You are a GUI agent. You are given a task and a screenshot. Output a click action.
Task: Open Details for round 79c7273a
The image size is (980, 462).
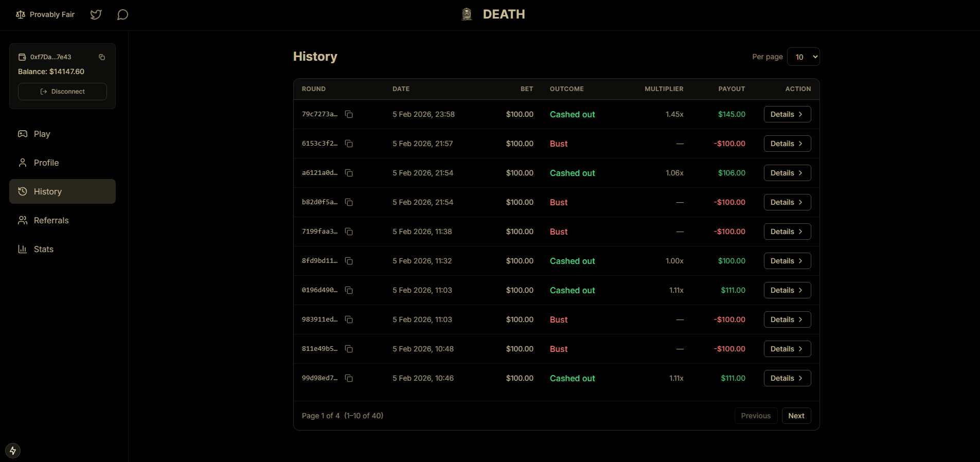[x=787, y=114]
